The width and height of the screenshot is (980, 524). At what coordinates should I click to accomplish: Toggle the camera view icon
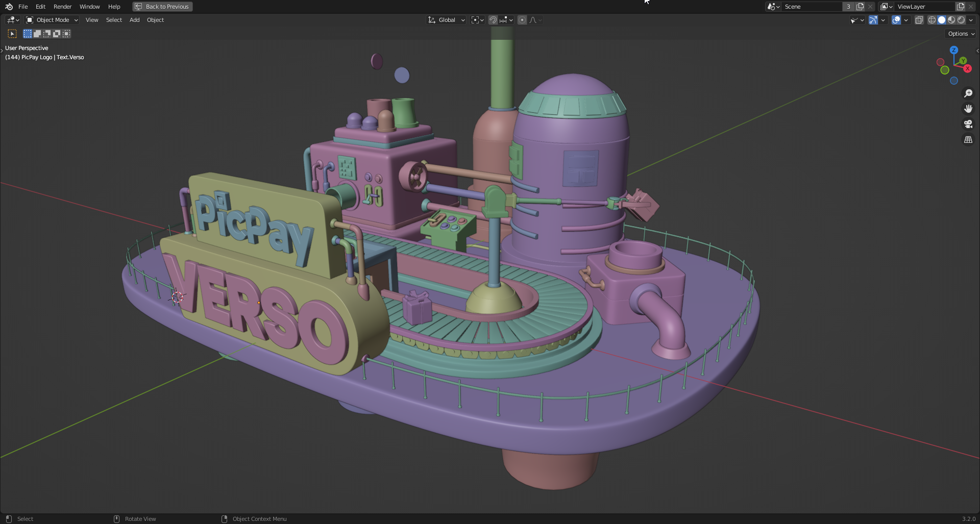(x=968, y=124)
